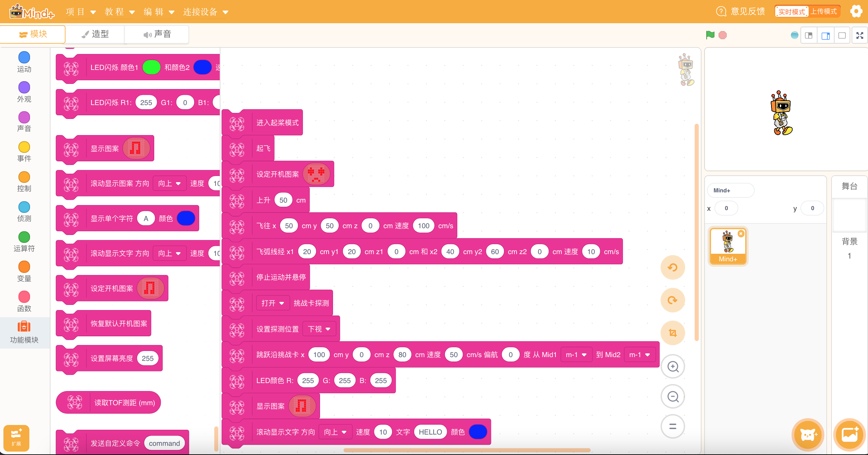Switch to the 造型 costumes tab
This screenshot has height=455, width=868.
(95, 34)
